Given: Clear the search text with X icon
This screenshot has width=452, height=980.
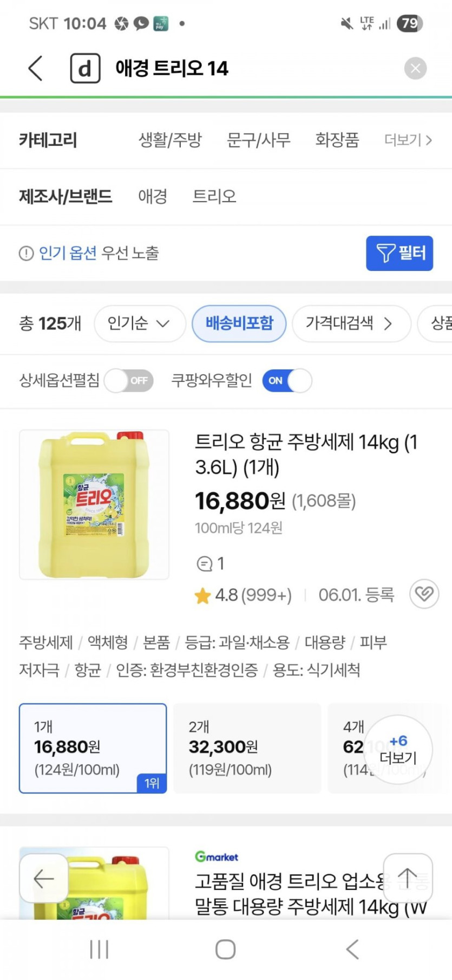Looking at the screenshot, I should click(415, 69).
